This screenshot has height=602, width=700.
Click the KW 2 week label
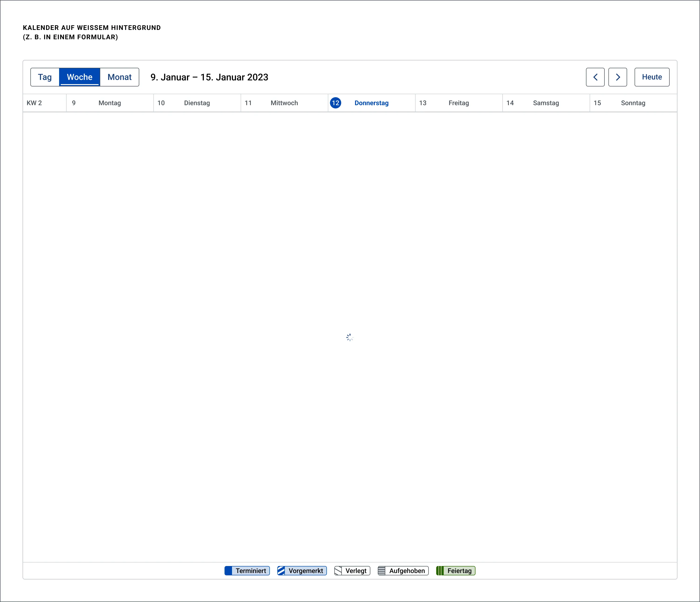click(34, 103)
